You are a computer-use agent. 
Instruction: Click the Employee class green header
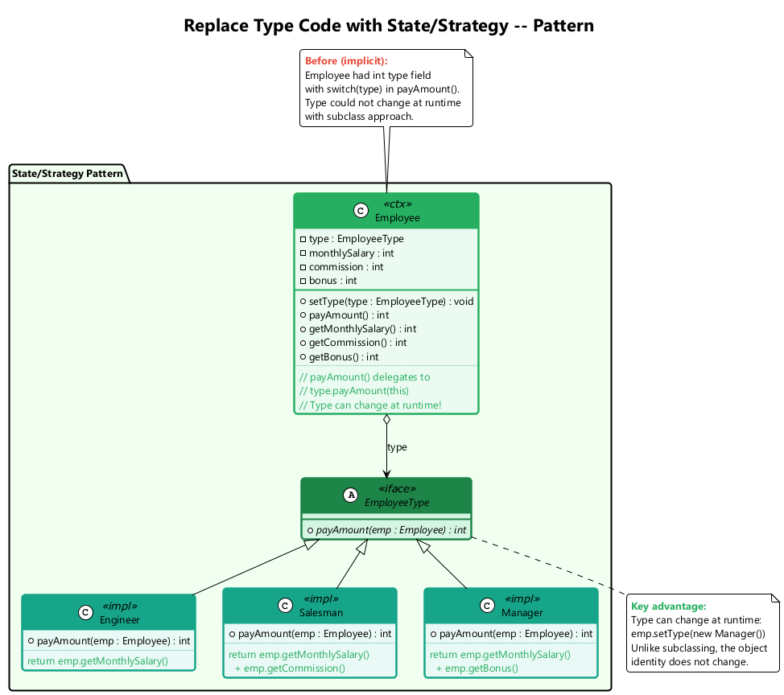(386, 211)
